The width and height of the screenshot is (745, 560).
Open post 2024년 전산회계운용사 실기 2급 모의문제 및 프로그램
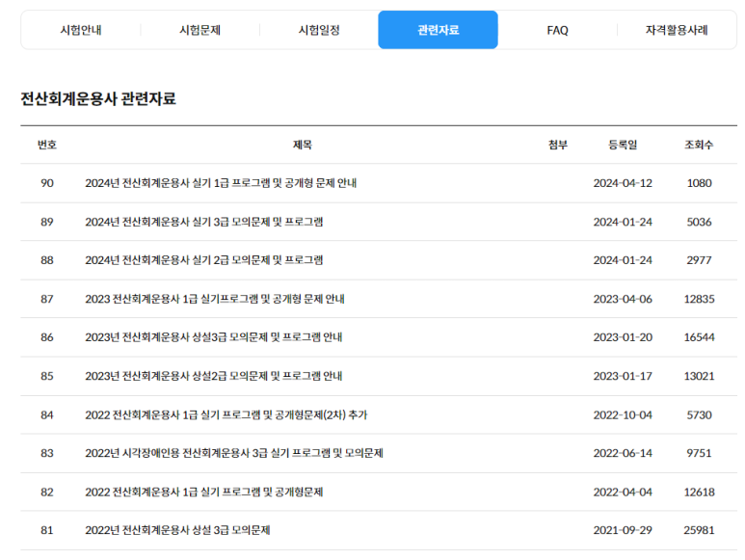[x=204, y=260]
